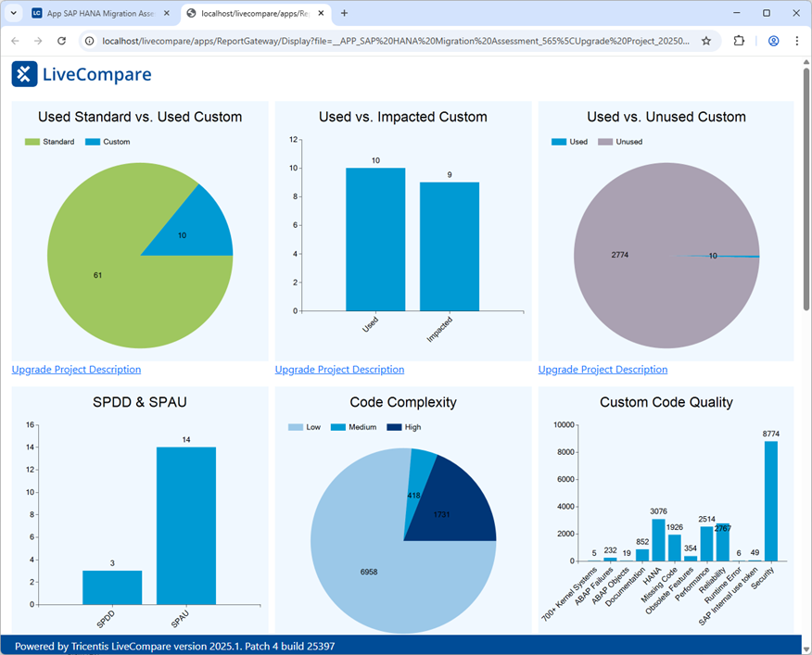Select the localhost ReportGateway tab
812x655 pixels.
point(250,13)
